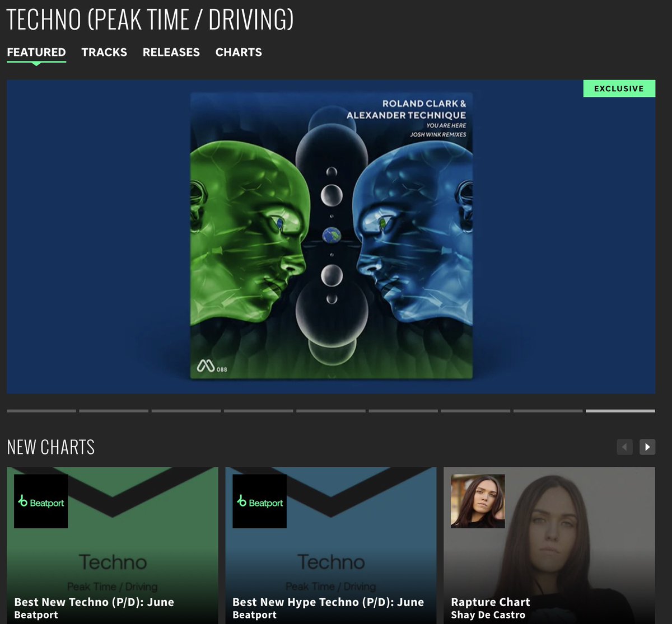Select the active ninth carousel slide indicator
The height and width of the screenshot is (624, 672).
click(620, 411)
